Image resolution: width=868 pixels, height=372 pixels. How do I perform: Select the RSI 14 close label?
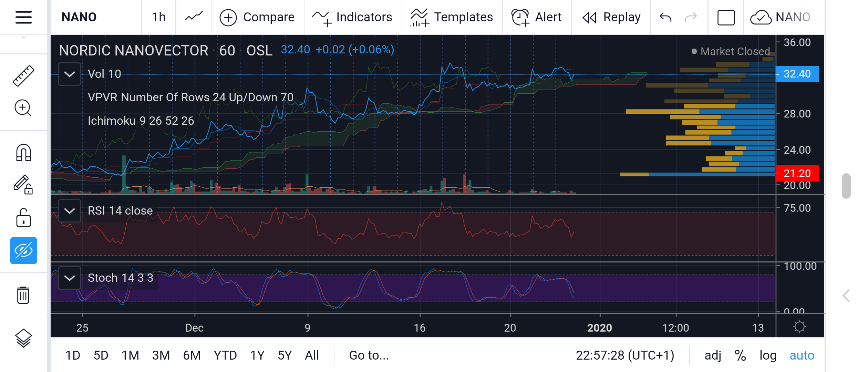(120, 211)
